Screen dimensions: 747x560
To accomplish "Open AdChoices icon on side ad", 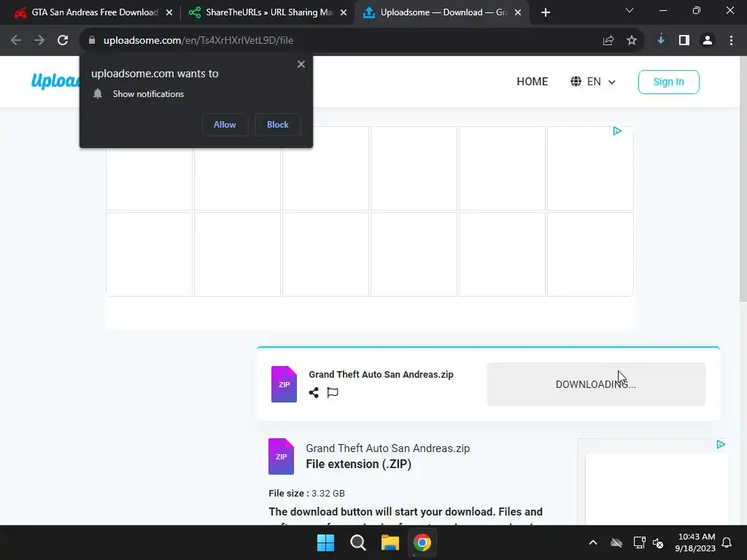I will [721, 444].
